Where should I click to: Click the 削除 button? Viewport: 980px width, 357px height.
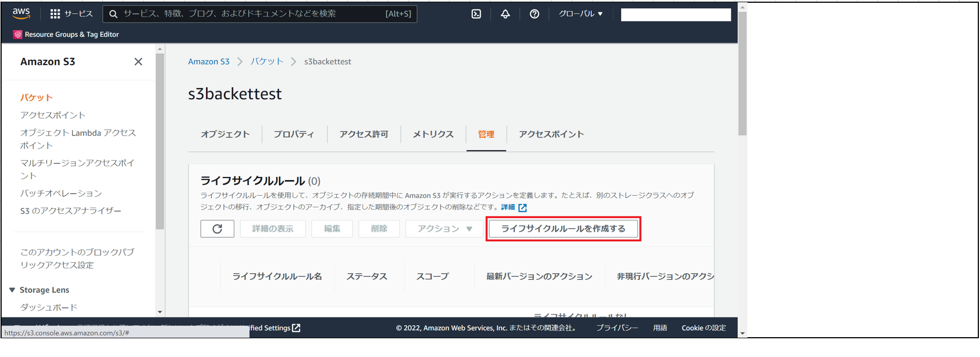click(x=379, y=229)
